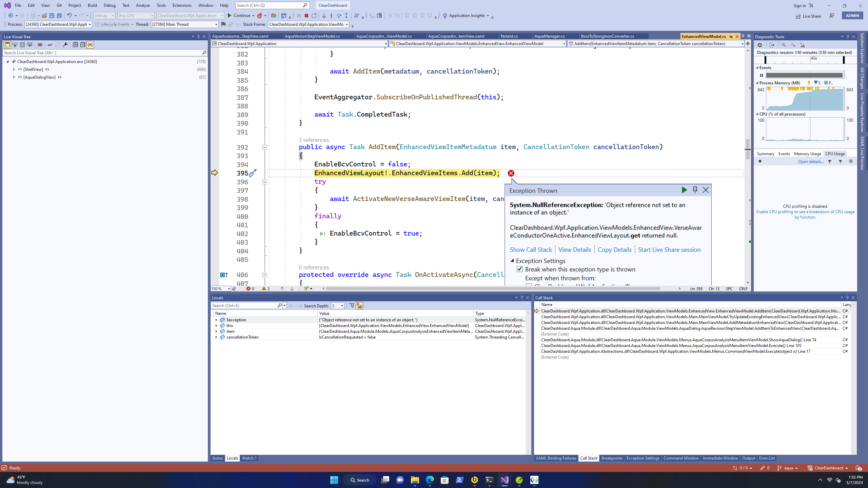
Task: Click Start Live Share session link
Action: [669, 250]
